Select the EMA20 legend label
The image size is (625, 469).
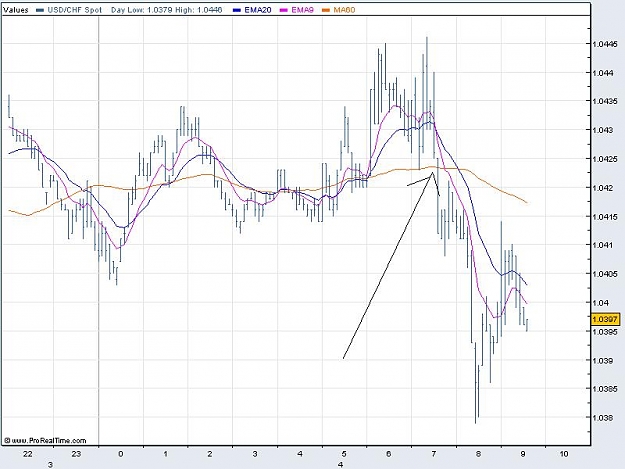(257, 10)
